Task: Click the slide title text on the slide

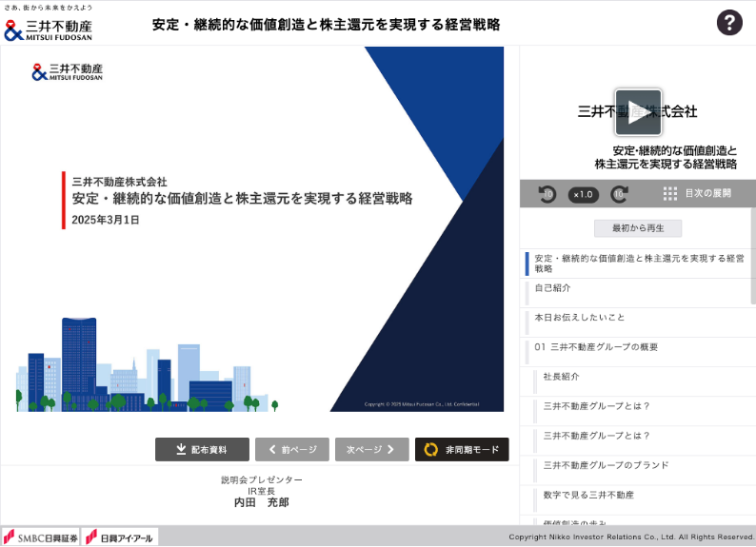Action: pyautogui.click(x=242, y=199)
